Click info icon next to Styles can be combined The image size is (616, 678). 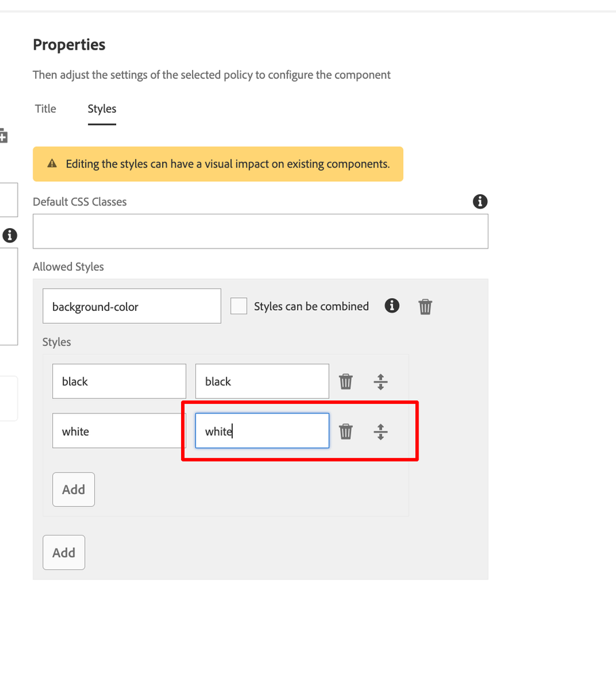(392, 306)
